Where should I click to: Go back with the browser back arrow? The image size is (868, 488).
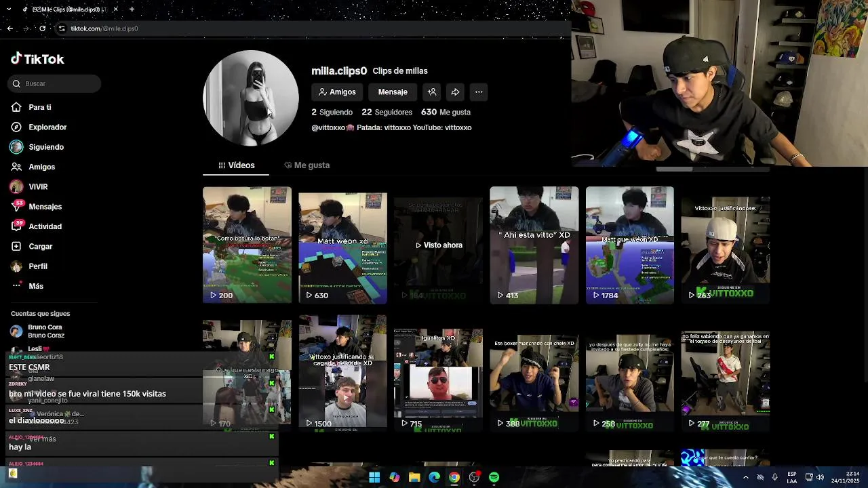9,28
